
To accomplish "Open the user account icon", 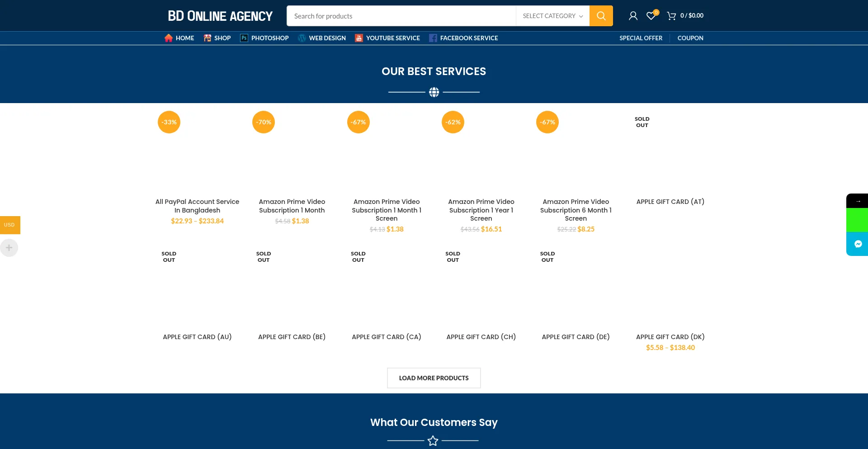I will pyautogui.click(x=633, y=16).
